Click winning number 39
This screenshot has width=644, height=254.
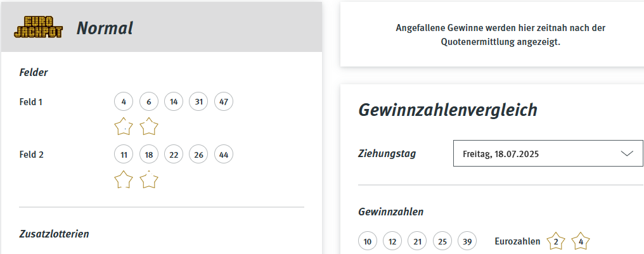tap(467, 241)
